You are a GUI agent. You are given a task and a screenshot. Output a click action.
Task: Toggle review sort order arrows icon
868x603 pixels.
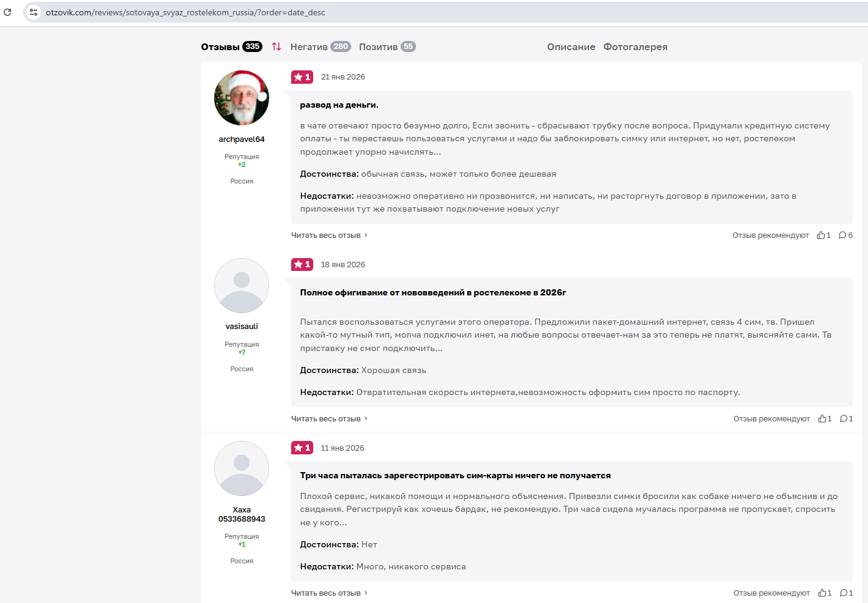coord(276,46)
